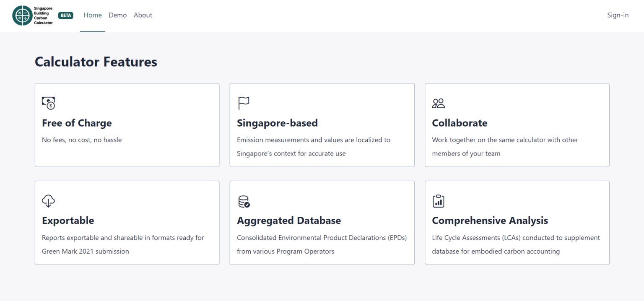
Task: Click the BETA badge beside the logo
Action: click(x=66, y=16)
